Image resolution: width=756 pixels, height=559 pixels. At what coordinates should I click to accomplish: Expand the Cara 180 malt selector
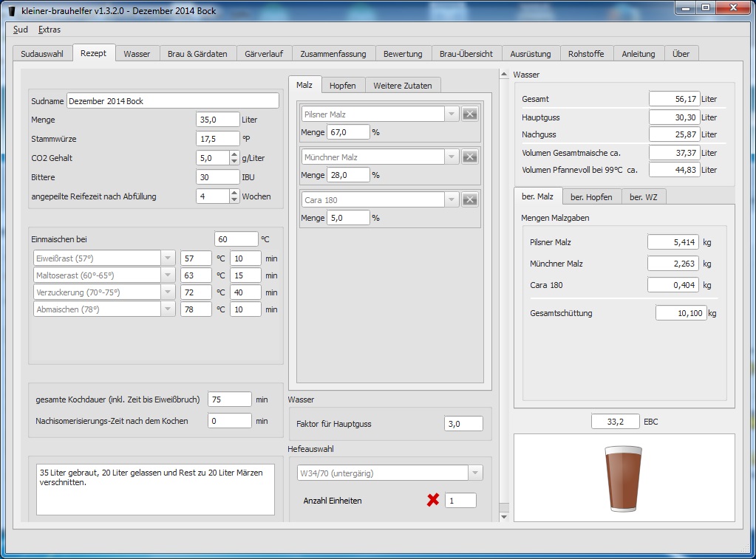point(451,200)
